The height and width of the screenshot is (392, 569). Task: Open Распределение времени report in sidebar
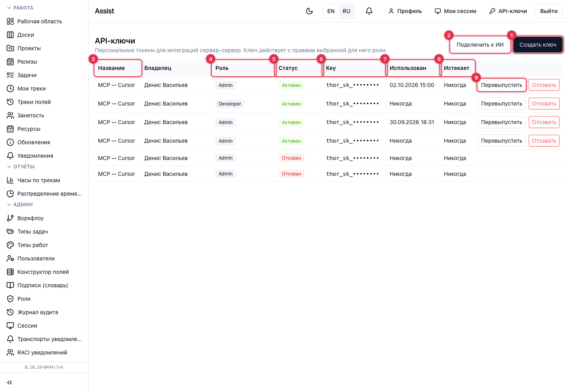click(x=44, y=194)
